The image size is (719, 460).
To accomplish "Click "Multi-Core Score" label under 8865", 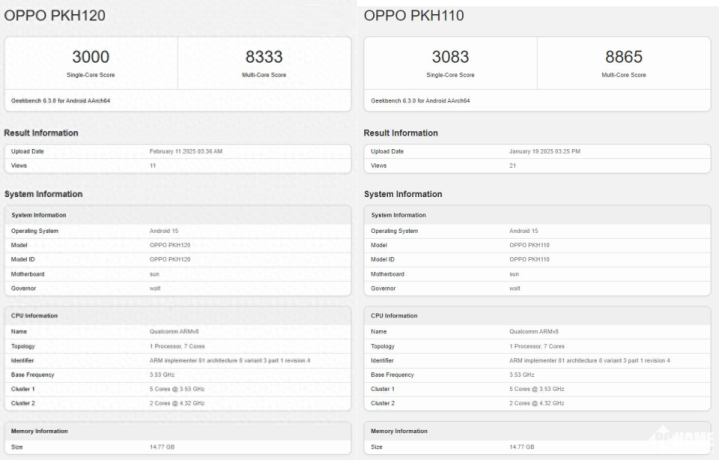I will 624,75.
